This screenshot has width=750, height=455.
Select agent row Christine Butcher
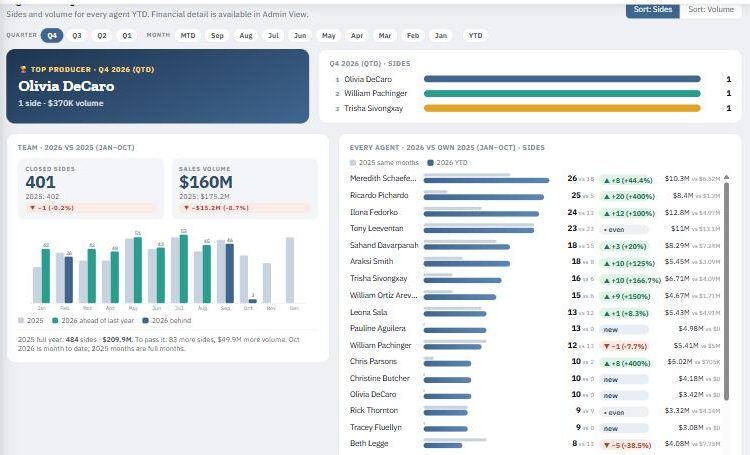[535, 378]
